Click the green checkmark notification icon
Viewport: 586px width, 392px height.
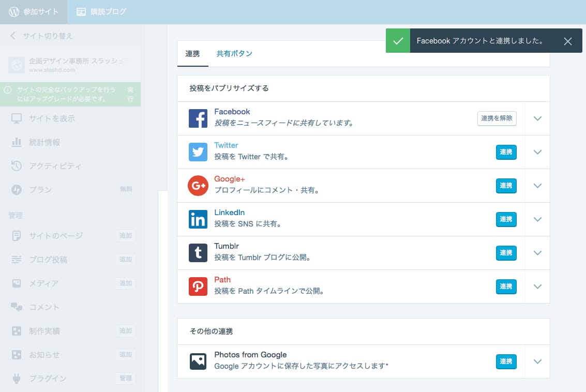click(x=398, y=41)
